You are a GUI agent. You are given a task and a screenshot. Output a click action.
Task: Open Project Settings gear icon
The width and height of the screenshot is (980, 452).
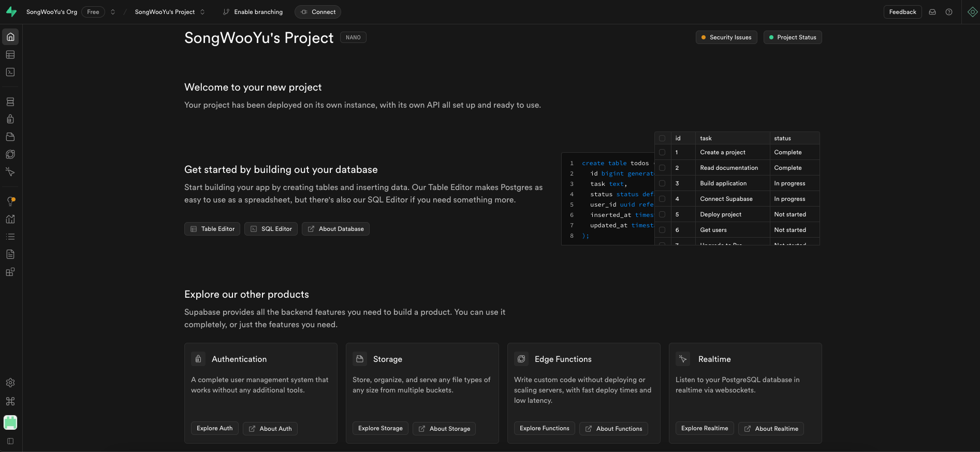tap(10, 383)
